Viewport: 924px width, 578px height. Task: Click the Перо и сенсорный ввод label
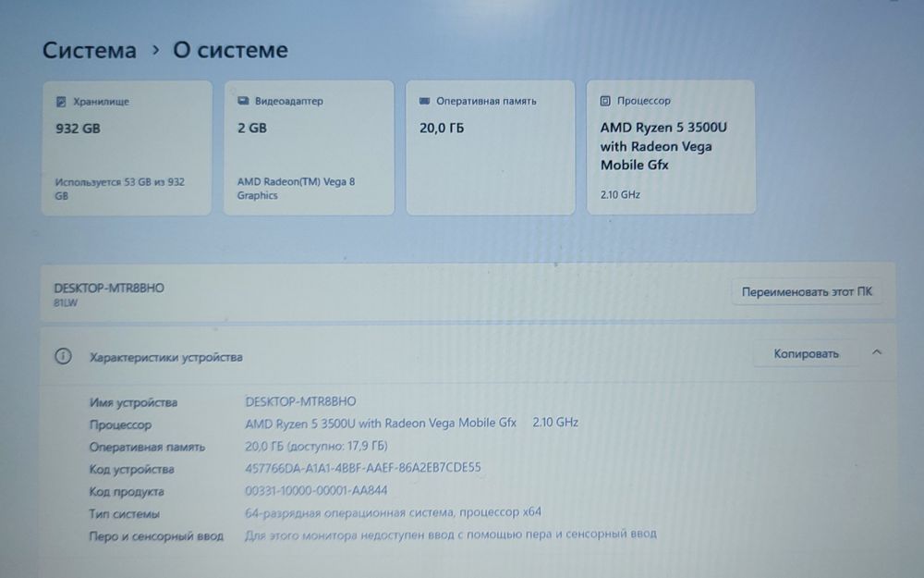[x=156, y=536]
